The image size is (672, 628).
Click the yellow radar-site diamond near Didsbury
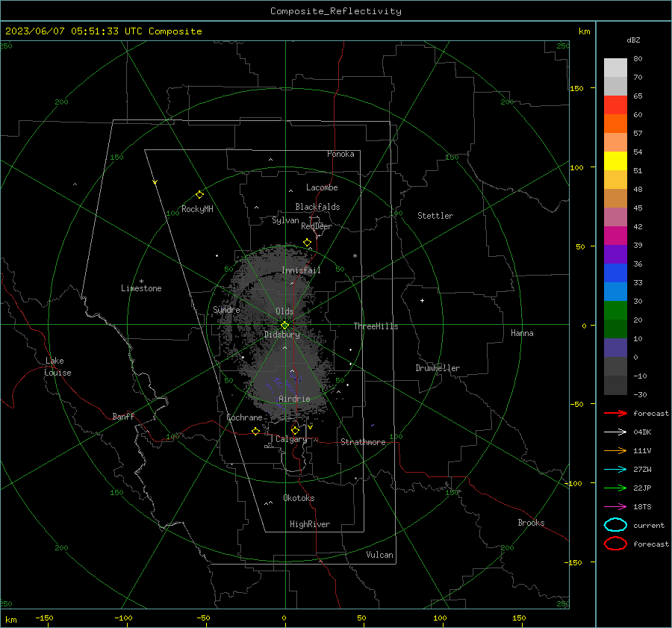284,326
